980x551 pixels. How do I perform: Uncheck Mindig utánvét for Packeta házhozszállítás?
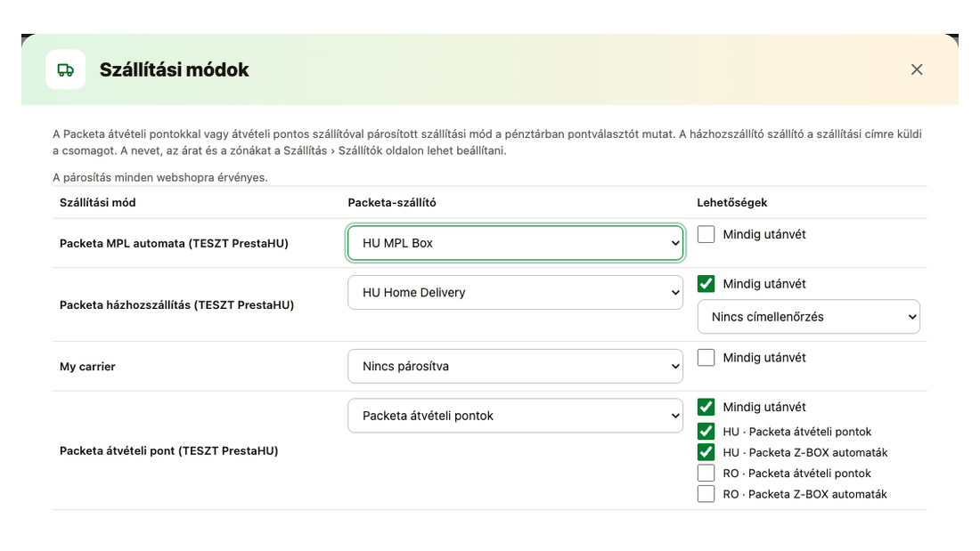[x=706, y=284]
